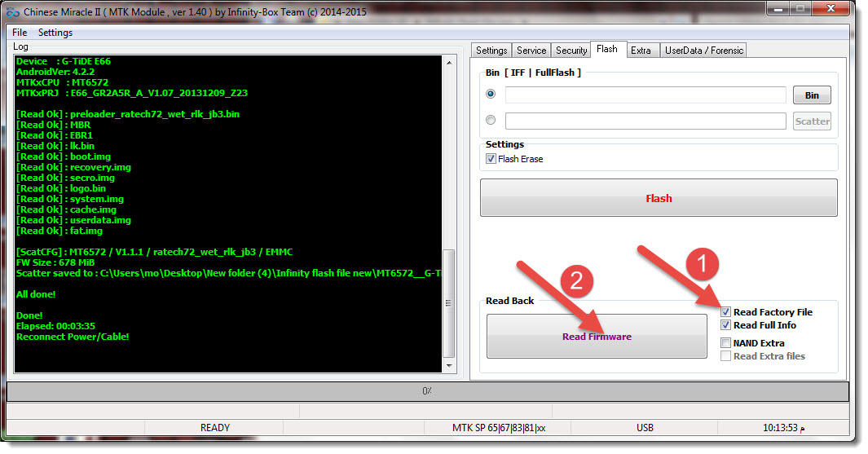This screenshot has height=454, width=868.
Task: Switch to the Service tab
Action: click(531, 51)
